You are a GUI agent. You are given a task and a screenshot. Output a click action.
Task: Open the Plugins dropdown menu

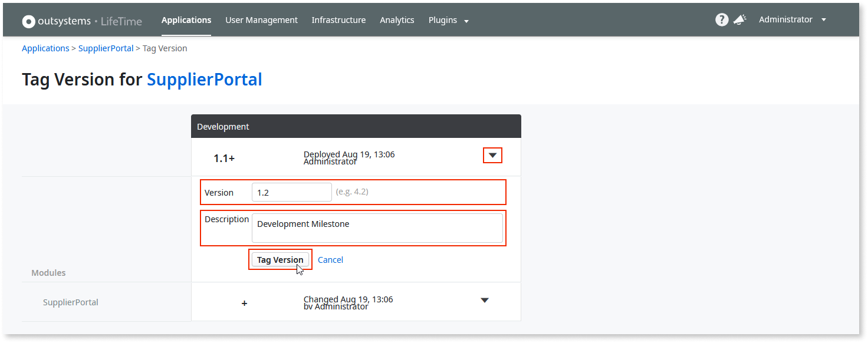[448, 19]
